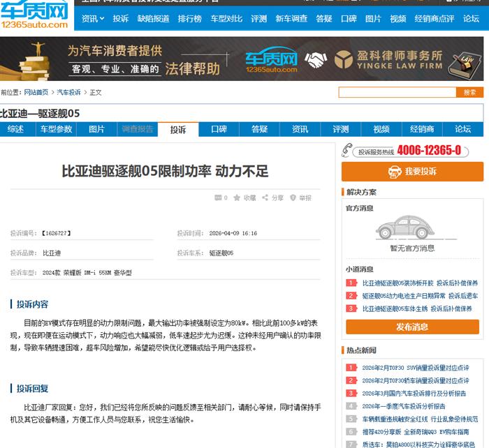Click inside the search input field
This screenshot has height=448, width=489.
pyautogui.click(x=397, y=92)
